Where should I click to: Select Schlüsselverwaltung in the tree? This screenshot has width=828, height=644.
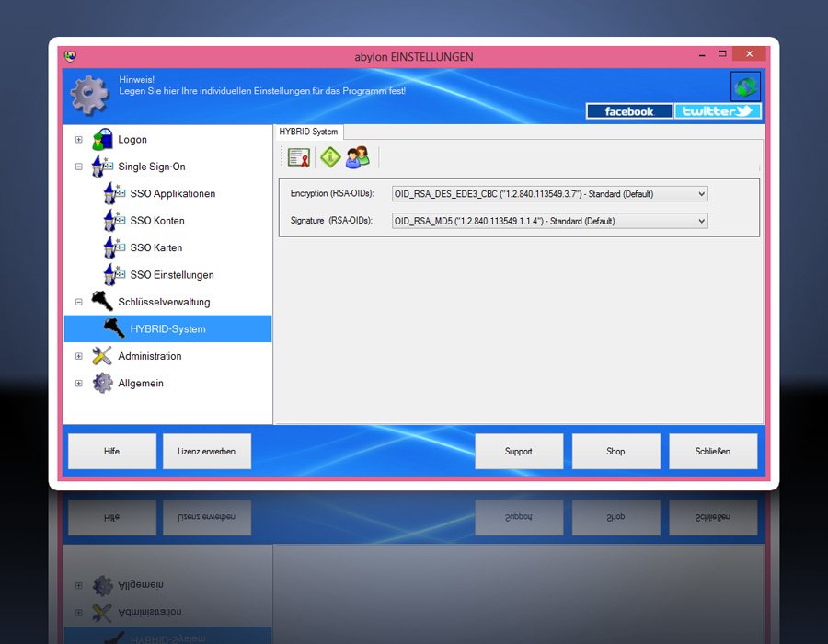[165, 302]
